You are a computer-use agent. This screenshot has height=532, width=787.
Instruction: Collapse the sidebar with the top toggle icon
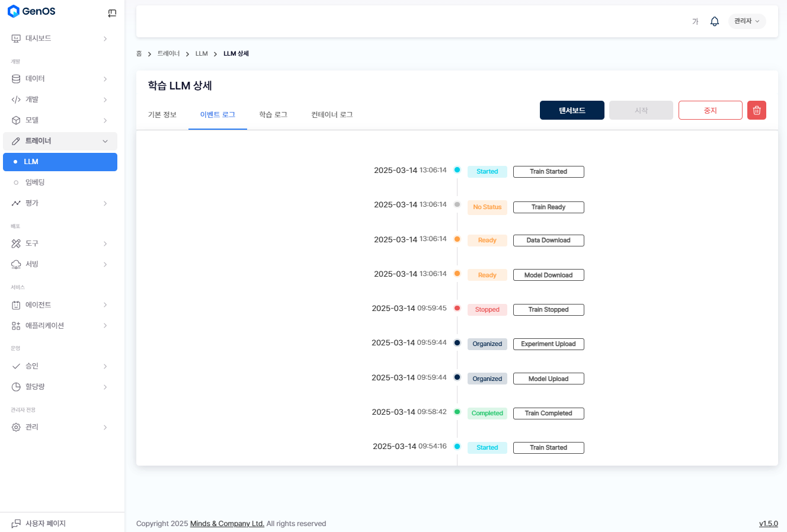click(x=112, y=13)
